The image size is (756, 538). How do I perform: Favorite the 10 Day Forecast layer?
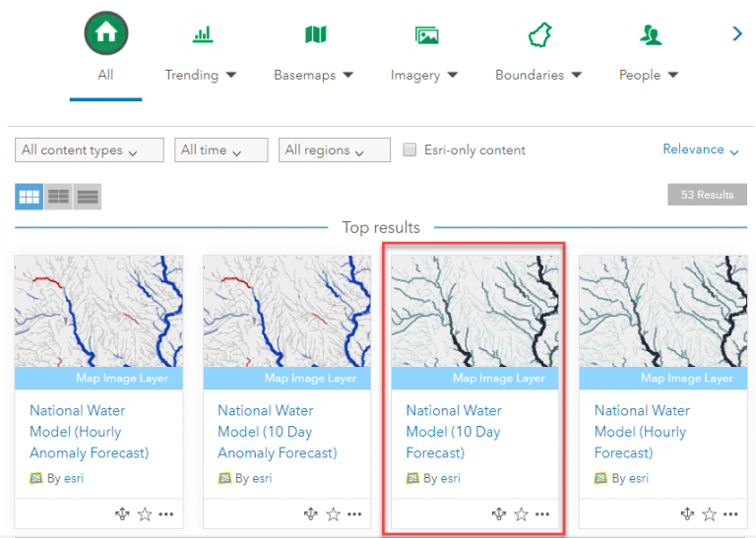(x=521, y=514)
